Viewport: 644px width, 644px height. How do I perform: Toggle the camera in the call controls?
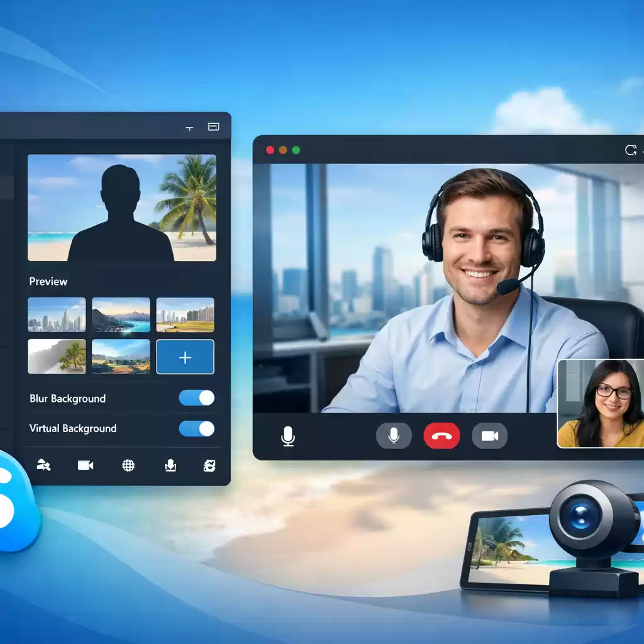489,436
